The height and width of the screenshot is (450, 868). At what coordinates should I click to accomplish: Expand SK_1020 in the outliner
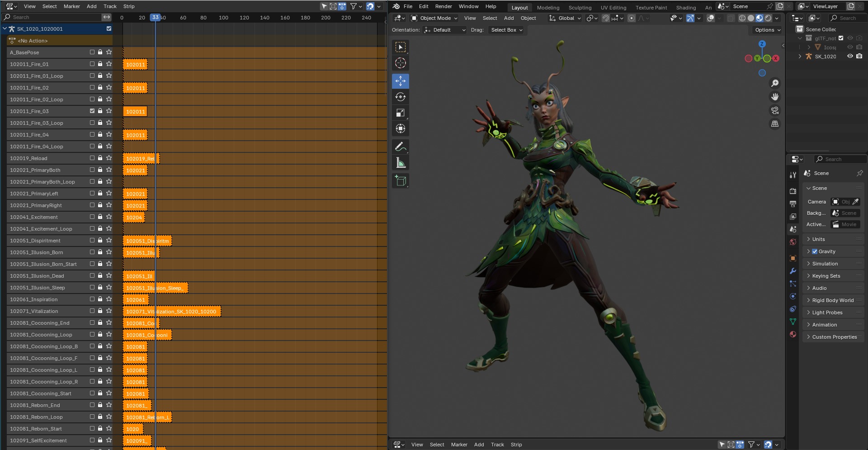[800, 57]
